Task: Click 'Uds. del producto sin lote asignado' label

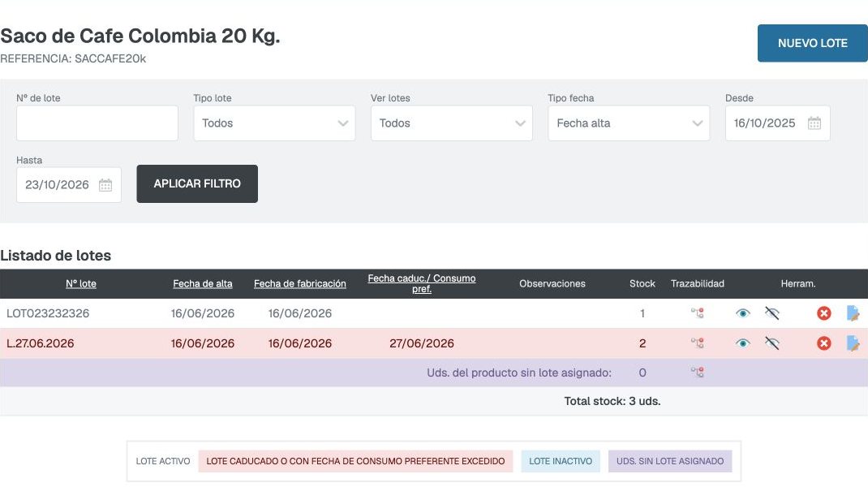Action: coord(519,373)
